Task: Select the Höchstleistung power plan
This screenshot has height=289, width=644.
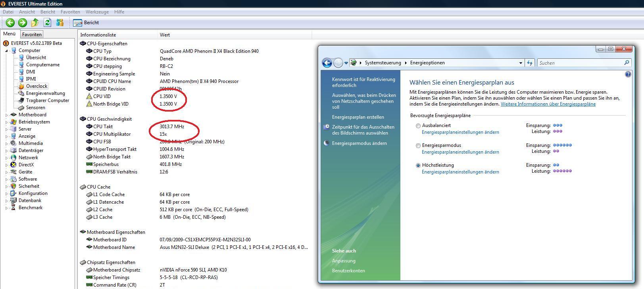Action: click(x=418, y=166)
